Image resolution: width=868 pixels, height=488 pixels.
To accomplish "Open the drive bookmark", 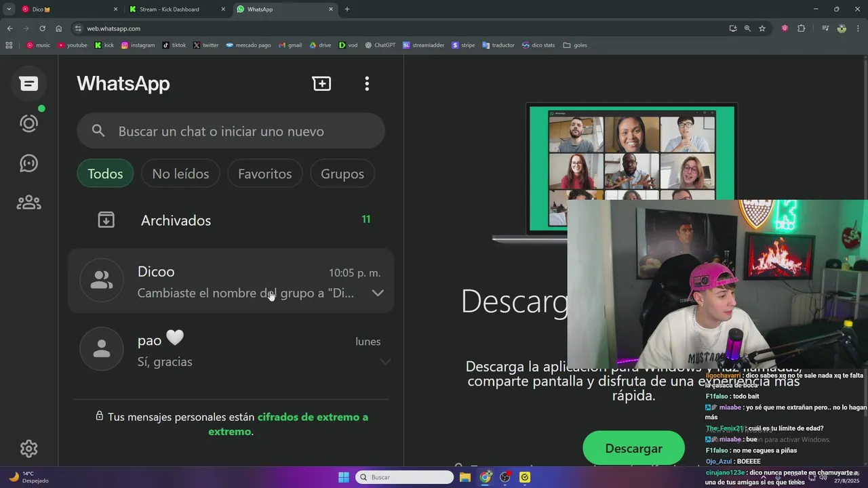I will (320, 45).
